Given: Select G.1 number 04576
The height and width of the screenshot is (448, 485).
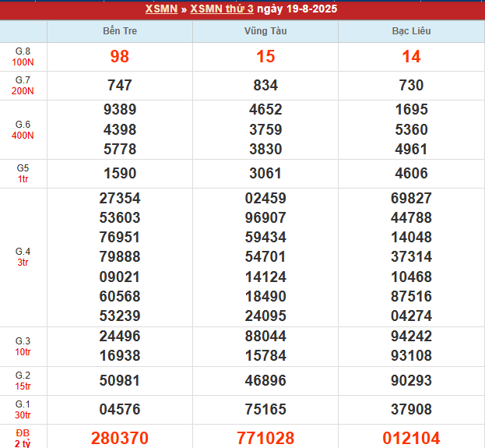Looking at the screenshot, I should pos(120,409).
